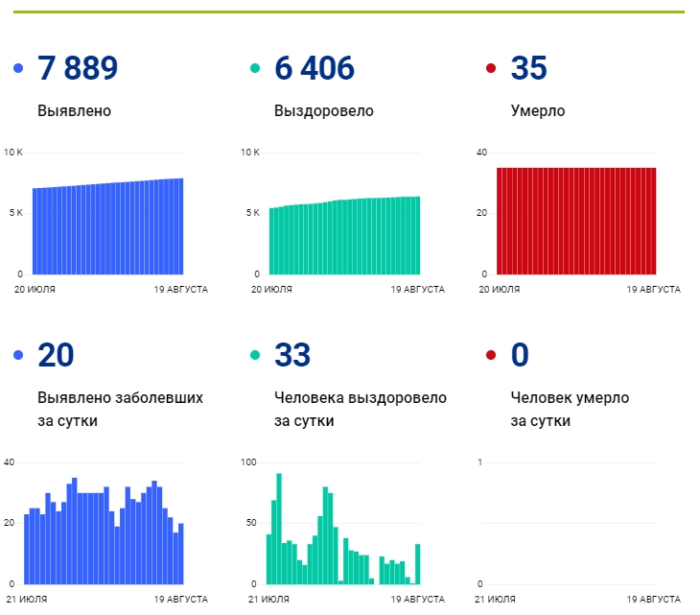The width and height of the screenshot is (700, 615).
Task: Click the red dot beside 35
Action: [491, 68]
